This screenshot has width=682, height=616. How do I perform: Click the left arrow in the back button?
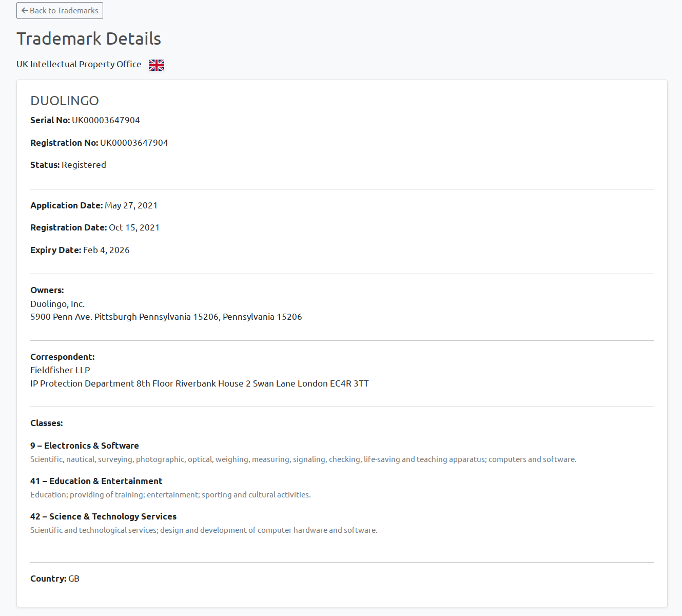(24, 10)
